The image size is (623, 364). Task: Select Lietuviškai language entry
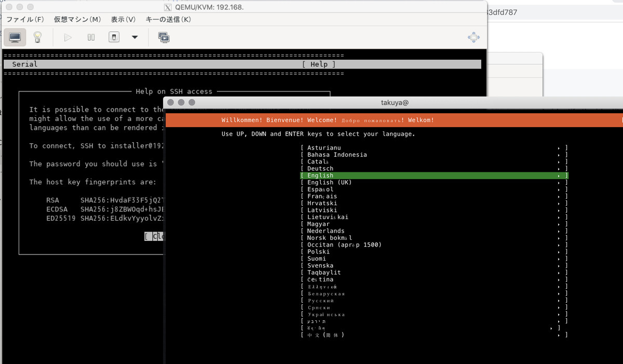point(434,217)
